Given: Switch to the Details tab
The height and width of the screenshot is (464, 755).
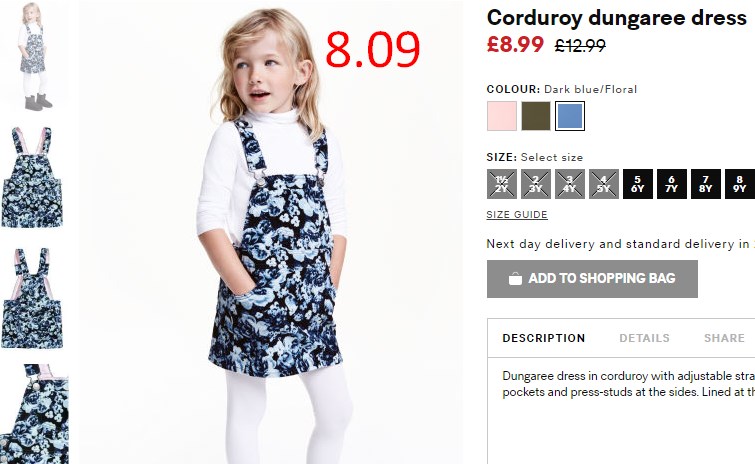Looking at the screenshot, I should (644, 338).
